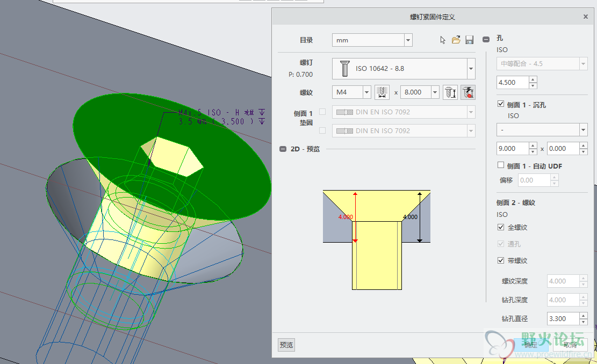Open the M4 thread size dropdown

(x=366, y=92)
